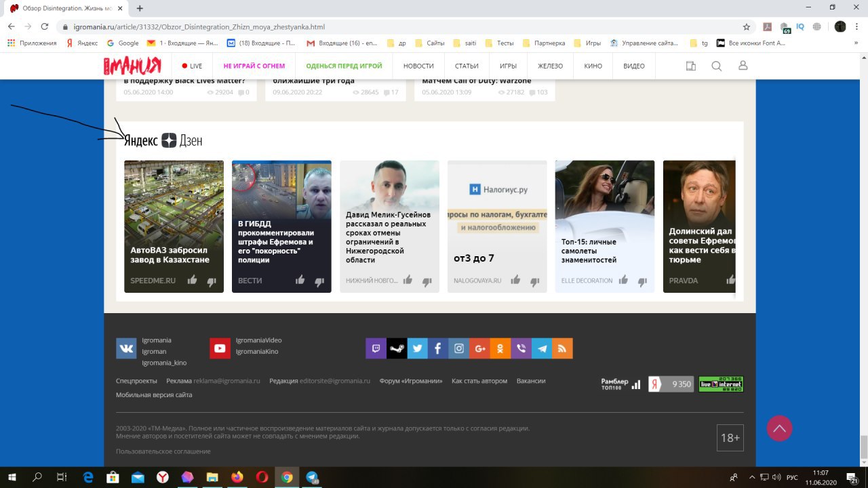Open the Twitch icon in footer

click(376, 348)
